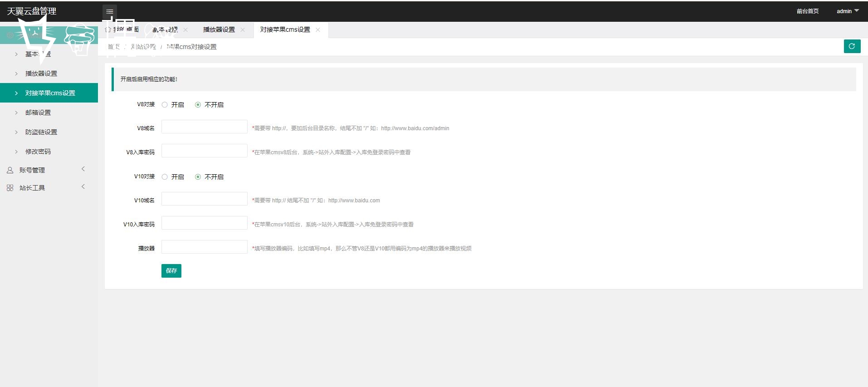
Task: Open 防盗链设置 in sidebar
Action: [x=49, y=132]
